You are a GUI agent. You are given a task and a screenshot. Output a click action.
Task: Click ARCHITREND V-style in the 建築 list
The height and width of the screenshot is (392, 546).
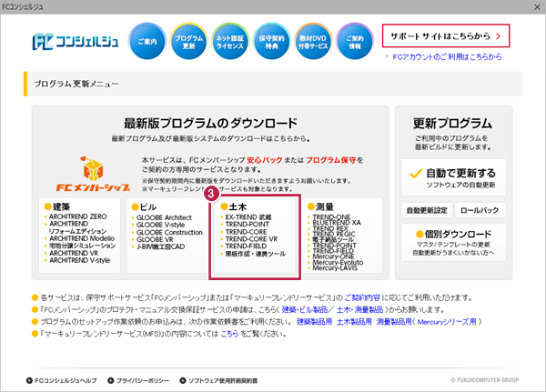[x=80, y=260]
